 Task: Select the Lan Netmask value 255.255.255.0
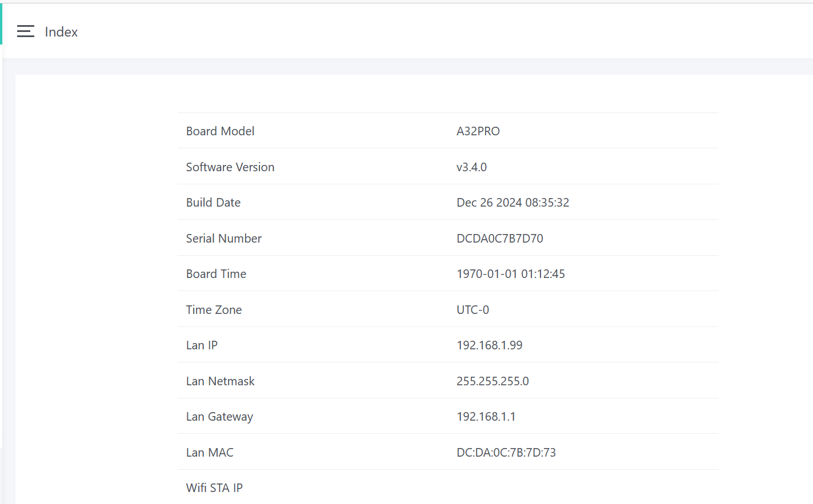pos(492,381)
